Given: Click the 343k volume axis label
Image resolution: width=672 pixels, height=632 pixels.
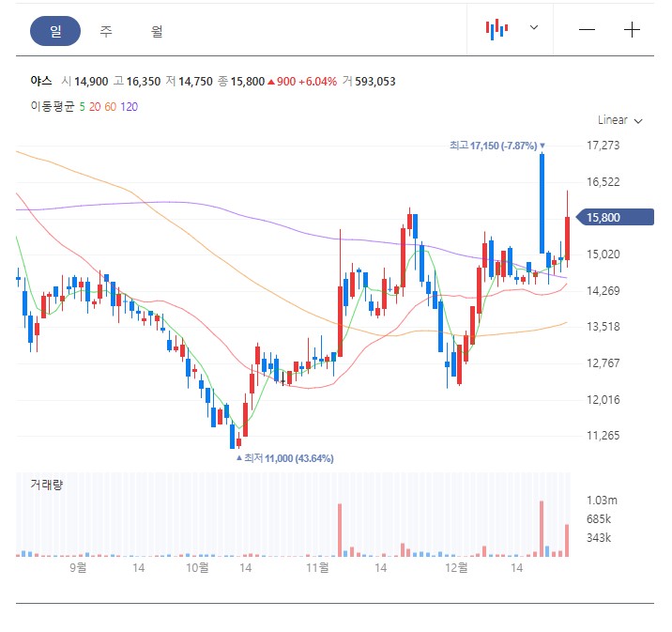Looking at the screenshot, I should (x=599, y=538).
